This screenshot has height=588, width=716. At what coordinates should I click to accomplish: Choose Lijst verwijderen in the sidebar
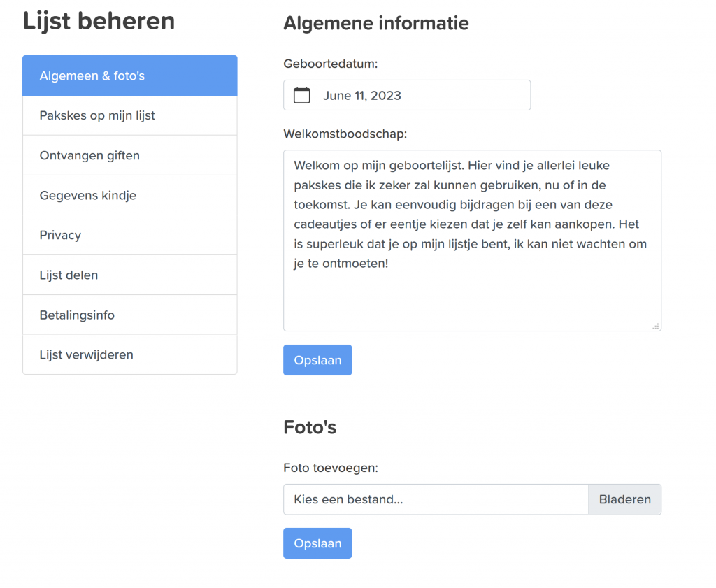click(129, 354)
